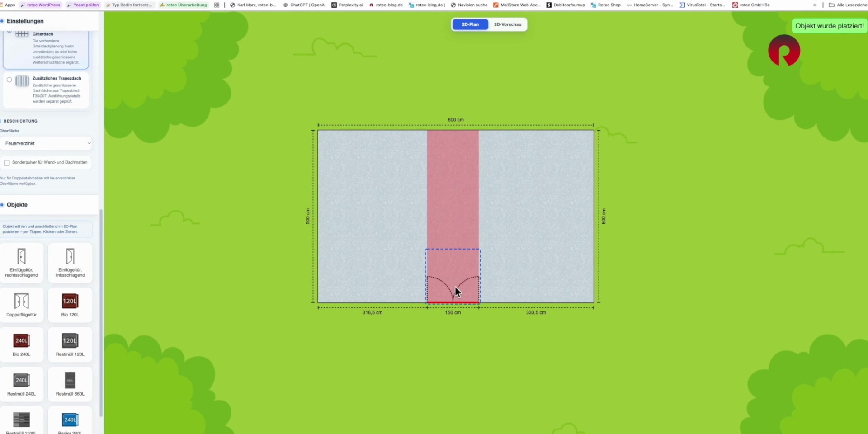This screenshot has width=868, height=434.
Task: Select the Restmüll 120L bin object
Action: click(x=70, y=344)
